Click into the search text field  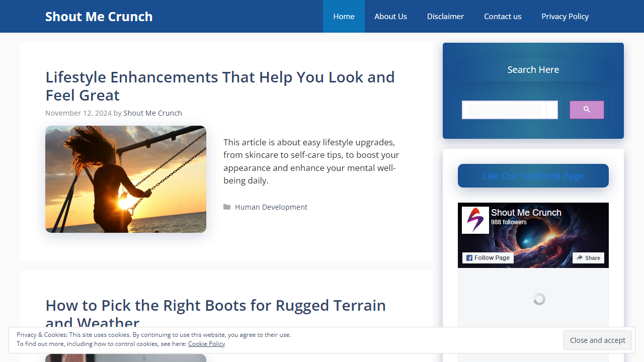tap(504, 110)
